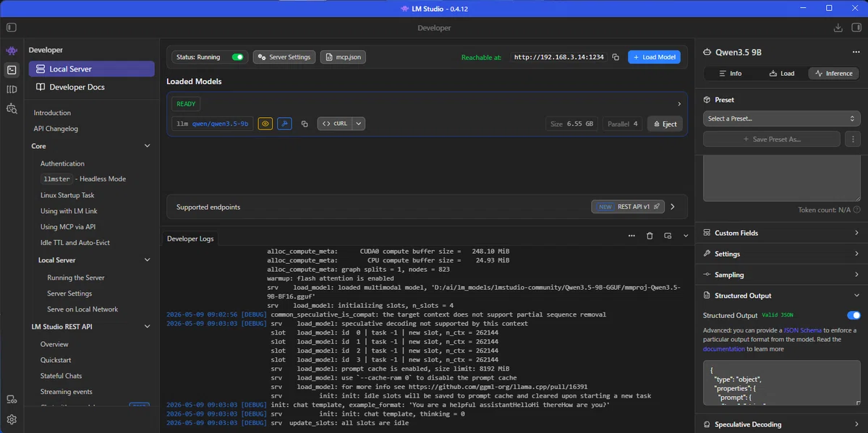Image resolution: width=868 pixels, height=433 pixels.
Task: Toggle the right sidebar panel icon
Action: pos(856,27)
